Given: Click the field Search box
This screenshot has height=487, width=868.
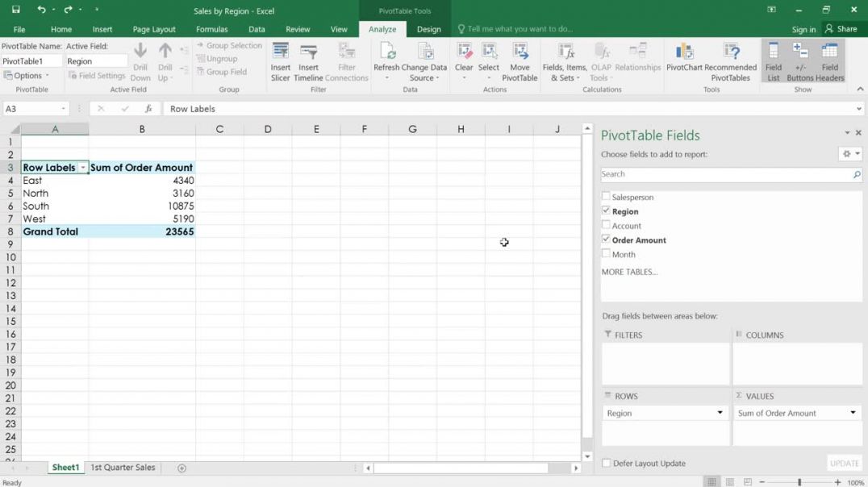Looking at the screenshot, I should coord(731,174).
